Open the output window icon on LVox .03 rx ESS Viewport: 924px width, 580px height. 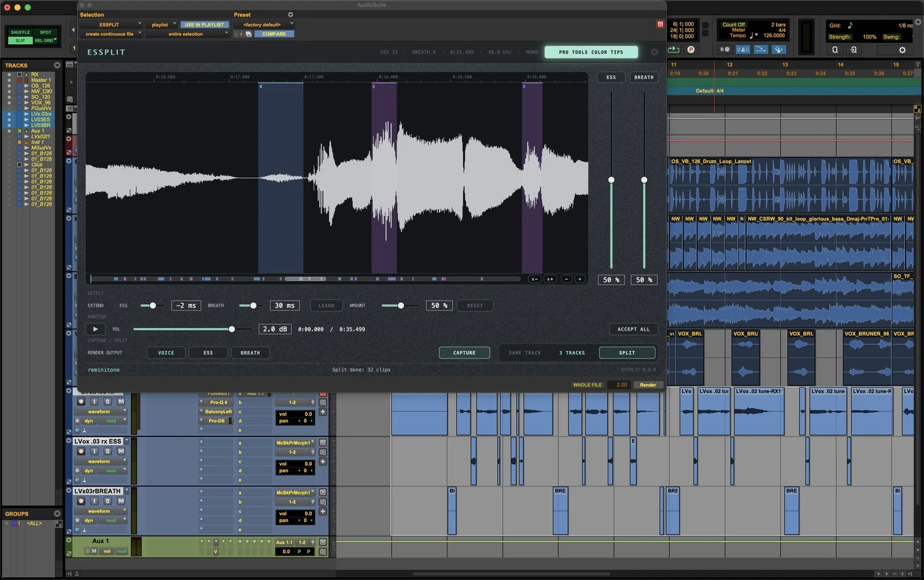tap(323, 443)
